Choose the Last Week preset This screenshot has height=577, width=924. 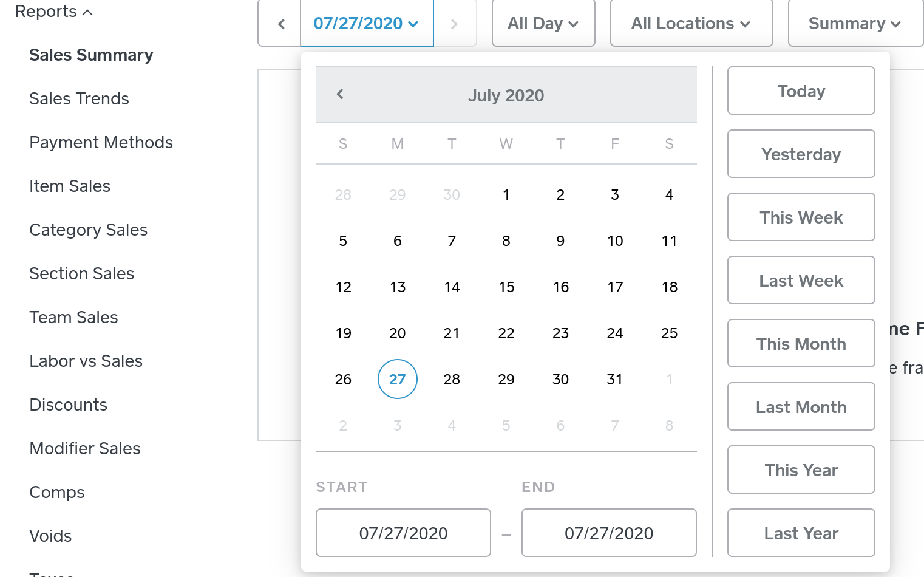point(801,281)
